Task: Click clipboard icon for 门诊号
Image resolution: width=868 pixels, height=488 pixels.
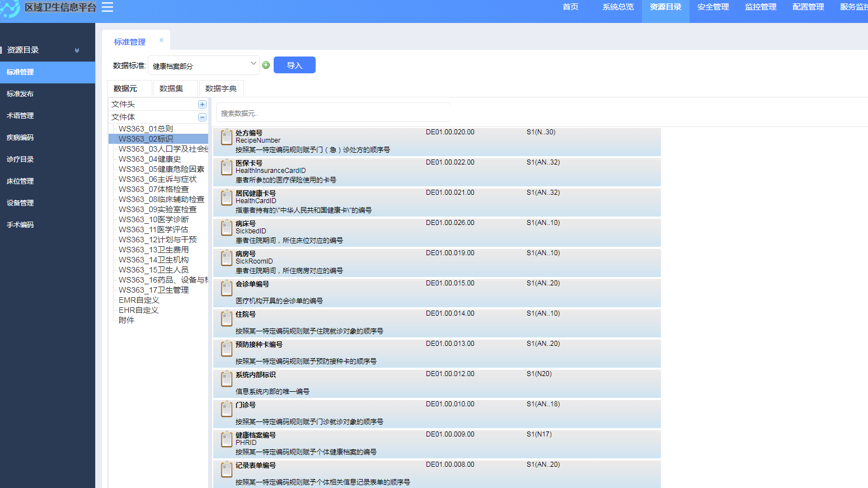Action: (227, 409)
